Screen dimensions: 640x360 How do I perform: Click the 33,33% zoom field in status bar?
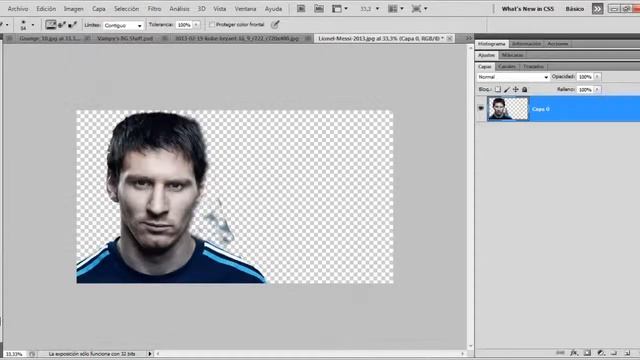coord(15,354)
